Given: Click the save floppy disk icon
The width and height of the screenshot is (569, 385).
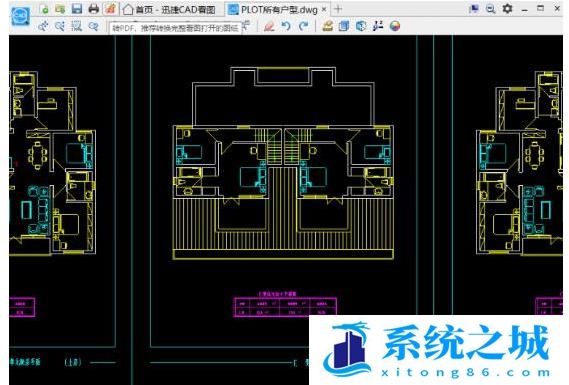Looking at the screenshot, I should 77,9.
